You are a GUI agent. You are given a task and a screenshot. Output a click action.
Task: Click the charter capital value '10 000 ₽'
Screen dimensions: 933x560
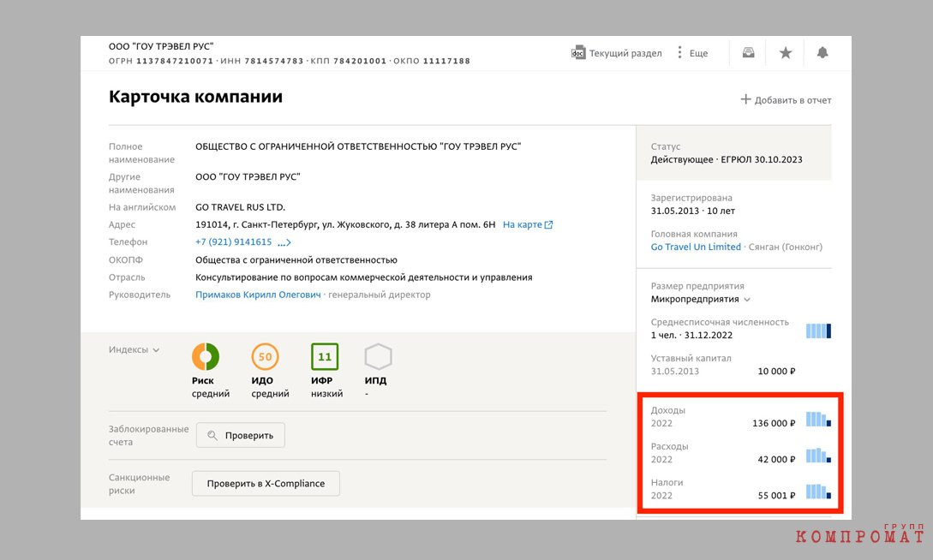[x=776, y=372]
